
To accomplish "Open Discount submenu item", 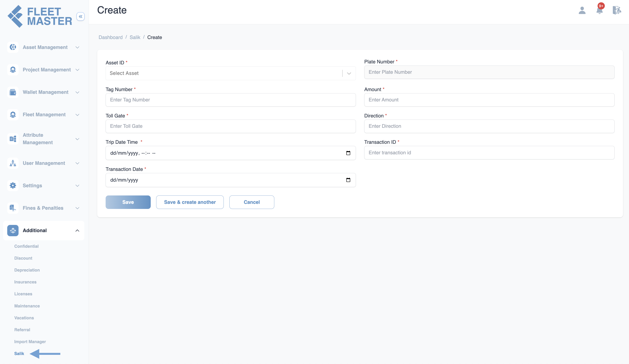I will (23, 258).
